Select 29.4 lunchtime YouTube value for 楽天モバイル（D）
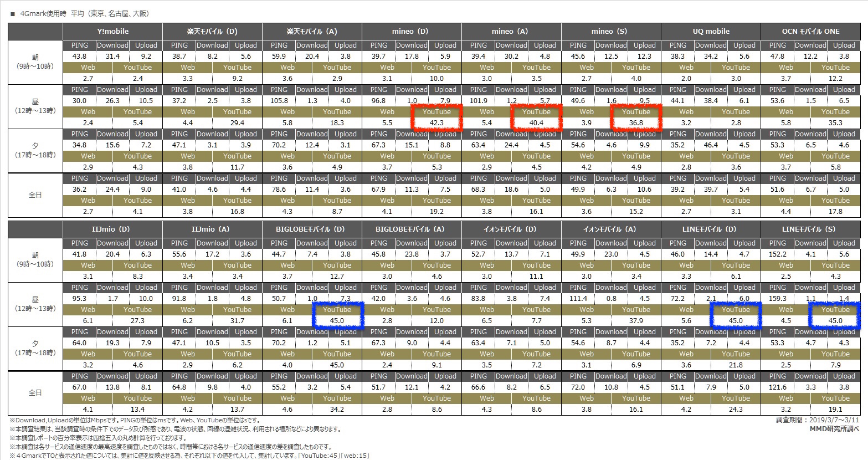This screenshot has width=868, height=460. tap(237, 123)
